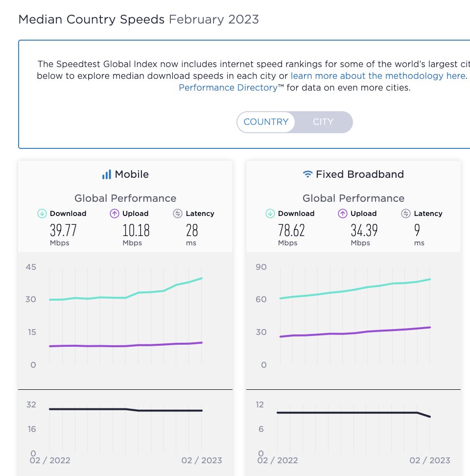Screen dimensions: 470x476
Task: Open the methodology link
Action: [x=377, y=76]
